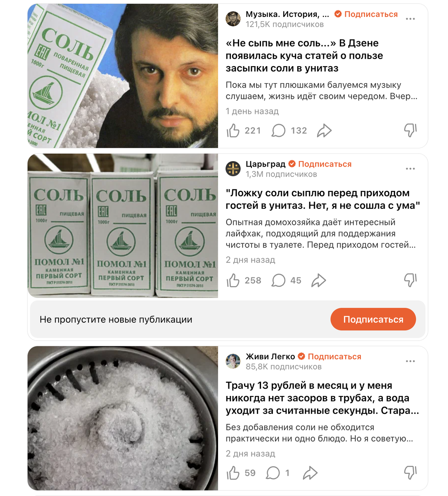
Task: Dislike the «Не сыпь мне соль» article
Action: pos(410,131)
